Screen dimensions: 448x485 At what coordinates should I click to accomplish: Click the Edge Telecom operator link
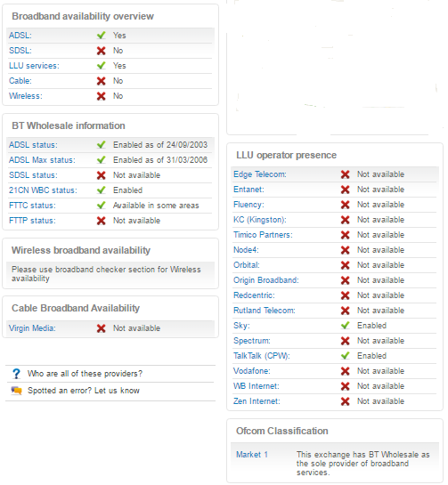click(260, 174)
